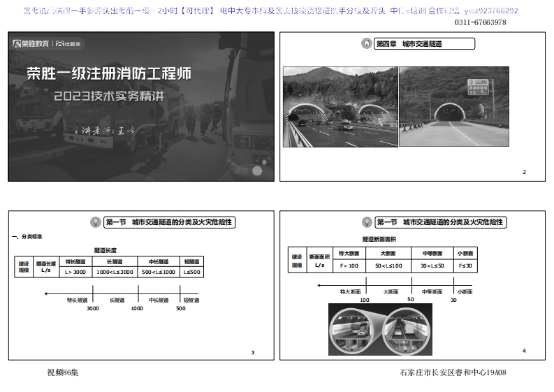Select the left twin-tunnel highway photo
Viewport: 554px width, 392px height.
pyautogui.click(x=340, y=106)
